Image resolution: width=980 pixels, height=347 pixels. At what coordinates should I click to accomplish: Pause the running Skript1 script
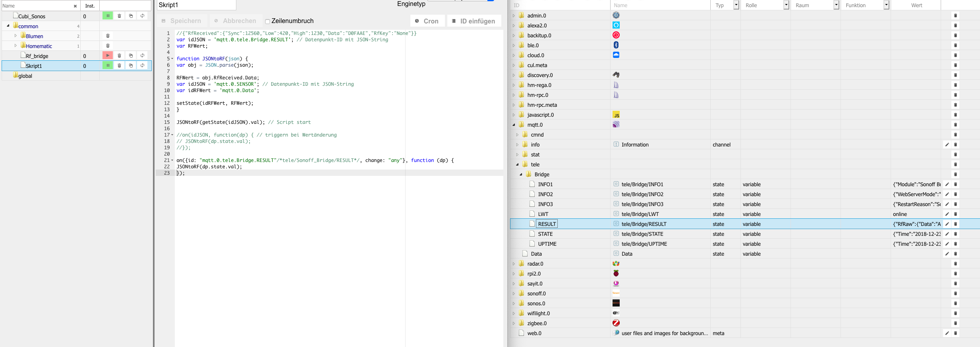pos(108,66)
